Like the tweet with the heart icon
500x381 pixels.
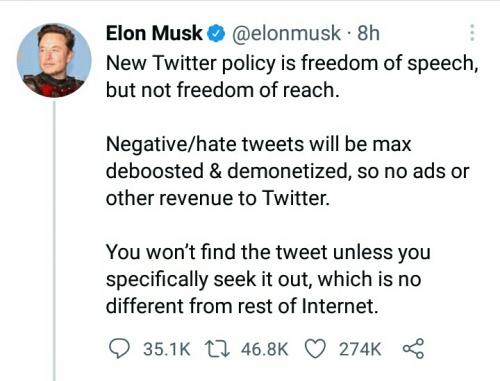pos(315,349)
